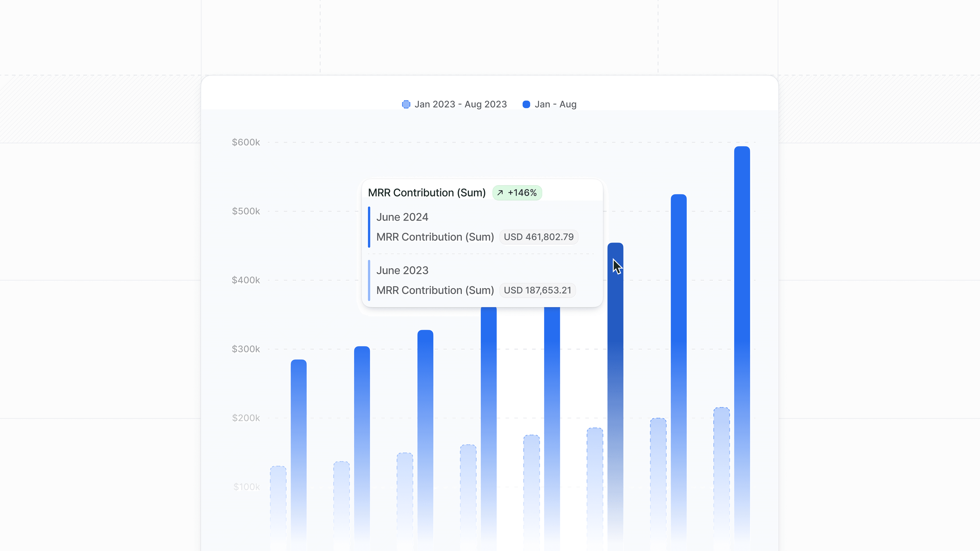Click the +146% growth badge
The width and height of the screenshot is (980, 551).
click(517, 193)
